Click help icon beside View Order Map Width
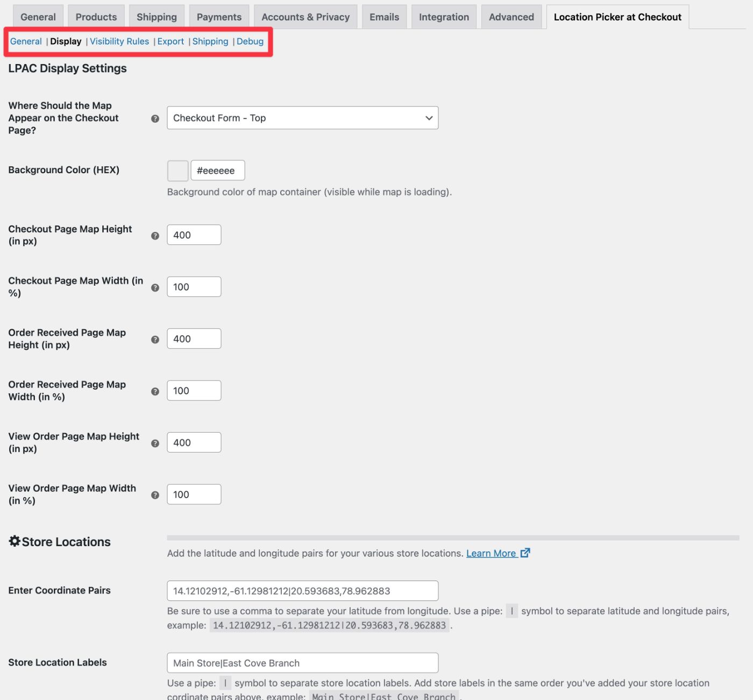Screen dimensions: 753x700 (155, 495)
